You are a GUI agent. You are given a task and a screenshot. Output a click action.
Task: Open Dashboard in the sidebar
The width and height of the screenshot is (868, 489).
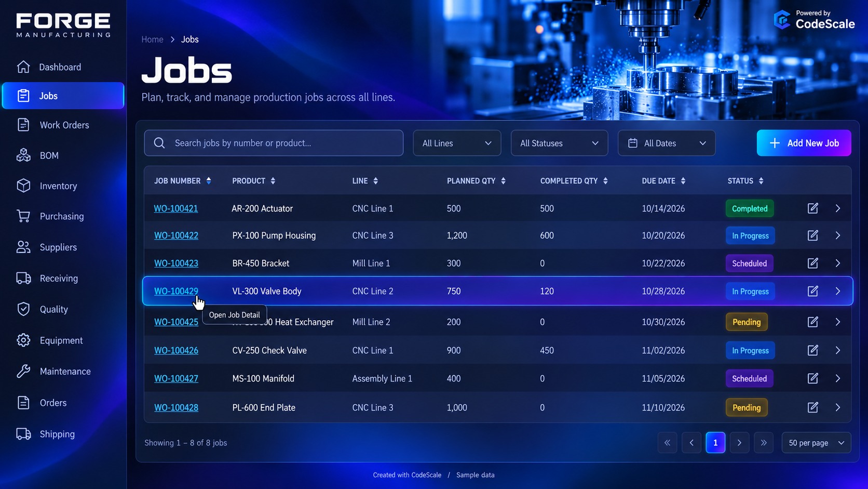(x=63, y=67)
